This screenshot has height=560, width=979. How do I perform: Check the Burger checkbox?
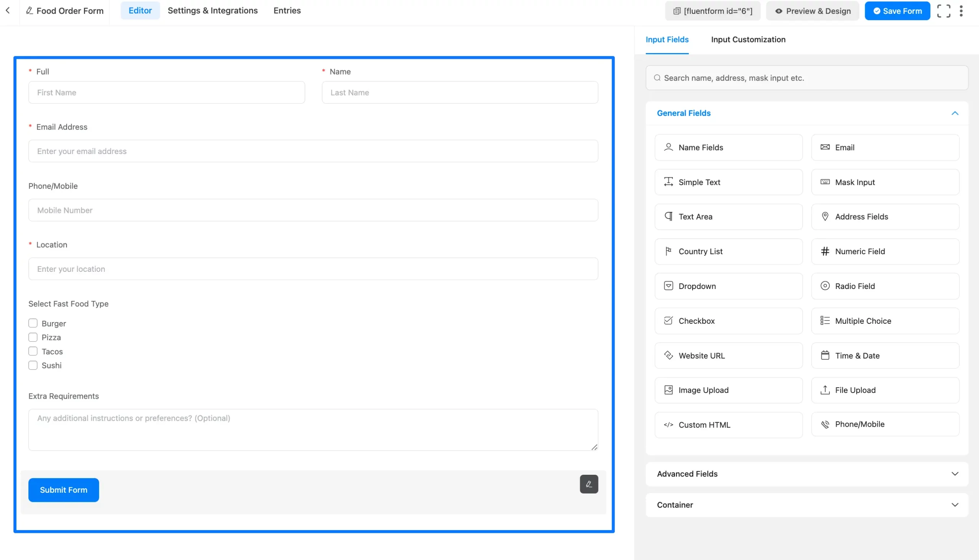pyautogui.click(x=33, y=323)
